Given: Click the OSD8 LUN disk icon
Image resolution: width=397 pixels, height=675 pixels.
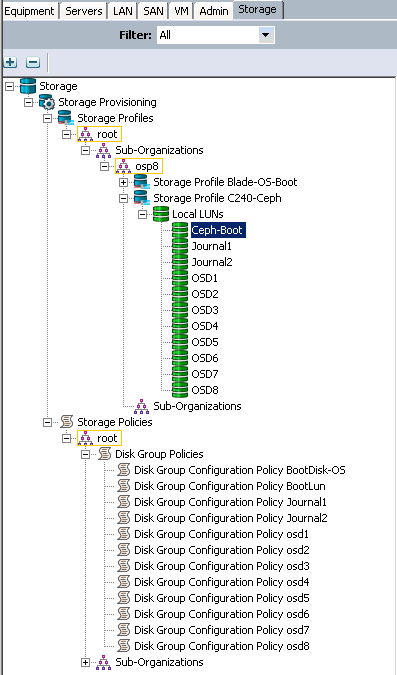Looking at the screenshot, I should point(180,390).
